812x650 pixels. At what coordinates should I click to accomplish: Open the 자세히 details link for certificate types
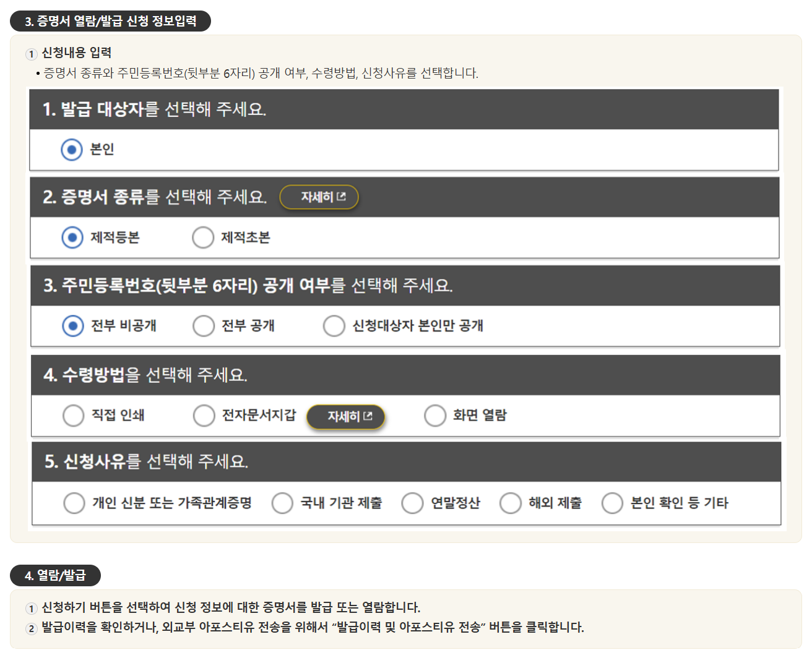[319, 197]
